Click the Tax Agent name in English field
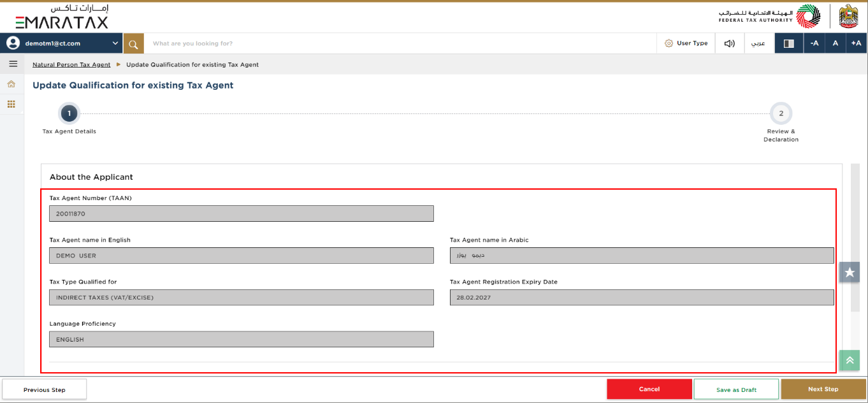868x413 pixels. [242, 256]
